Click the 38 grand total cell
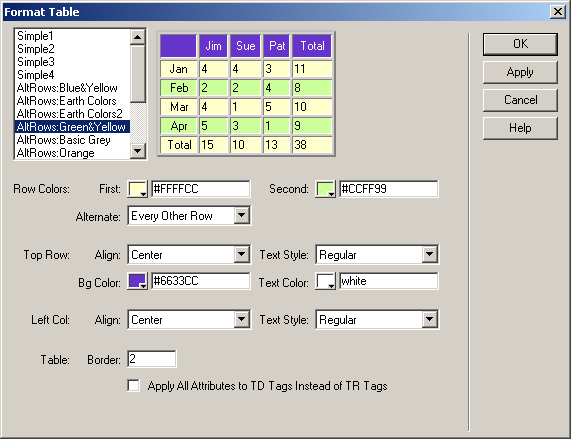The image size is (571, 439). 312,145
